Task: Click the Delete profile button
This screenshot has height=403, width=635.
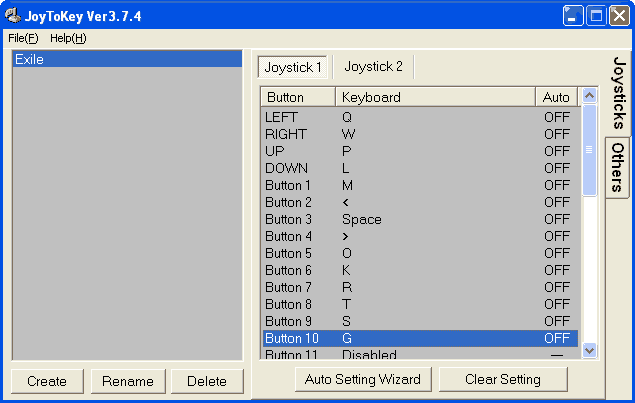Action: [207, 381]
